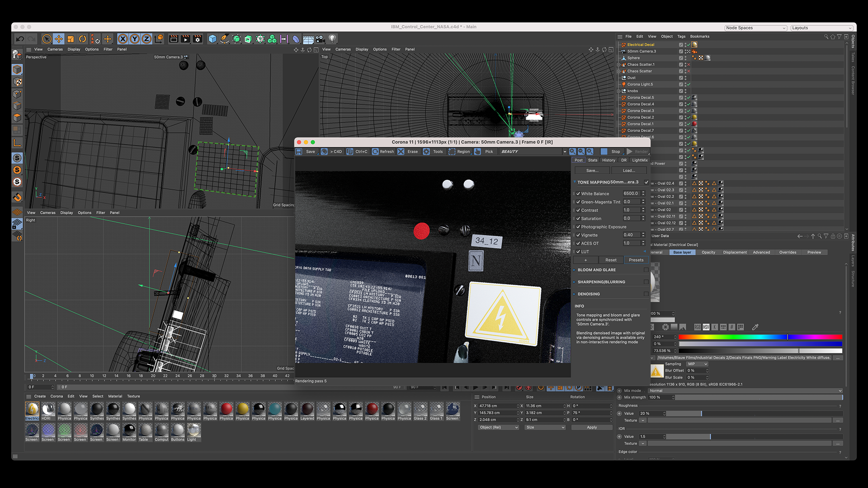Click the Spline Pen tool icon

(x=225, y=39)
